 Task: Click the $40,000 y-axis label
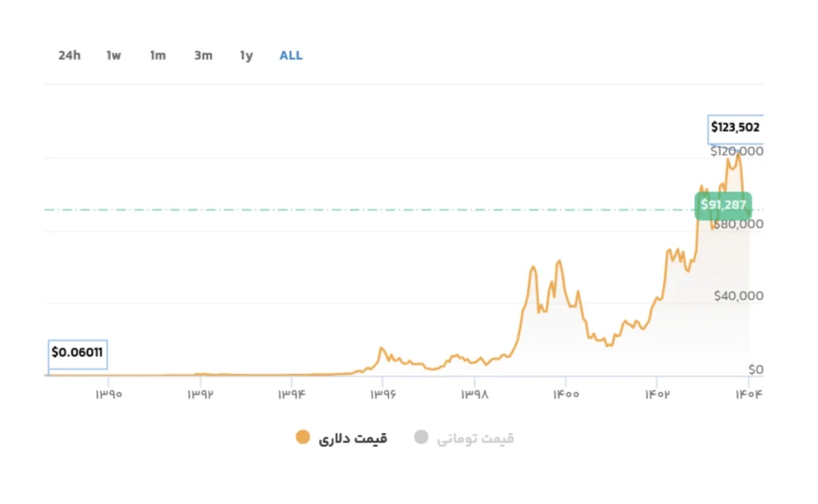click(x=739, y=296)
